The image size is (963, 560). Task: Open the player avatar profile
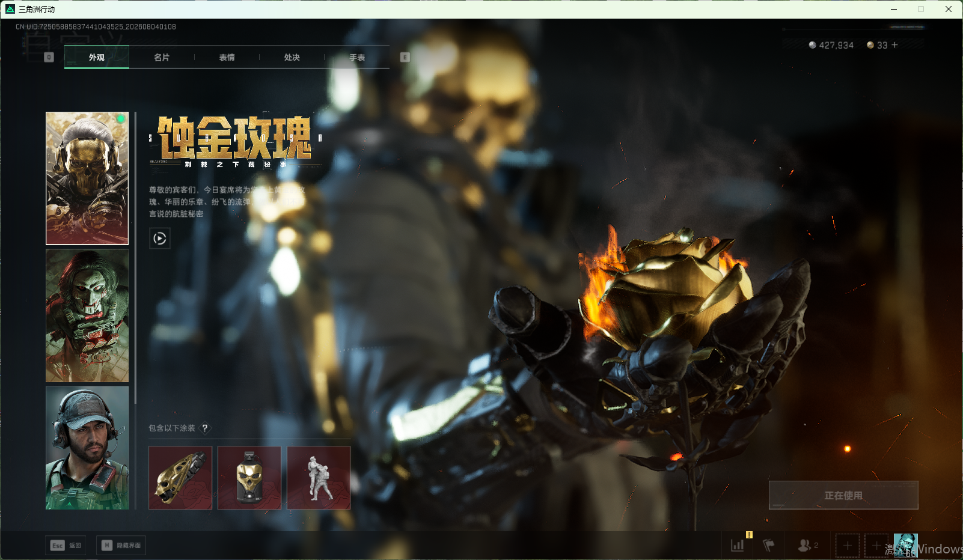click(906, 546)
